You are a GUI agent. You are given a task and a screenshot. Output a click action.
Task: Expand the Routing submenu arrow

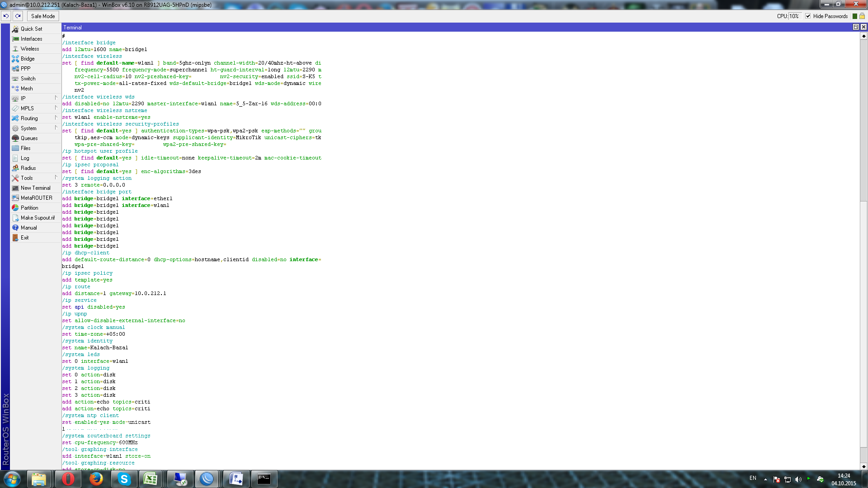point(56,118)
